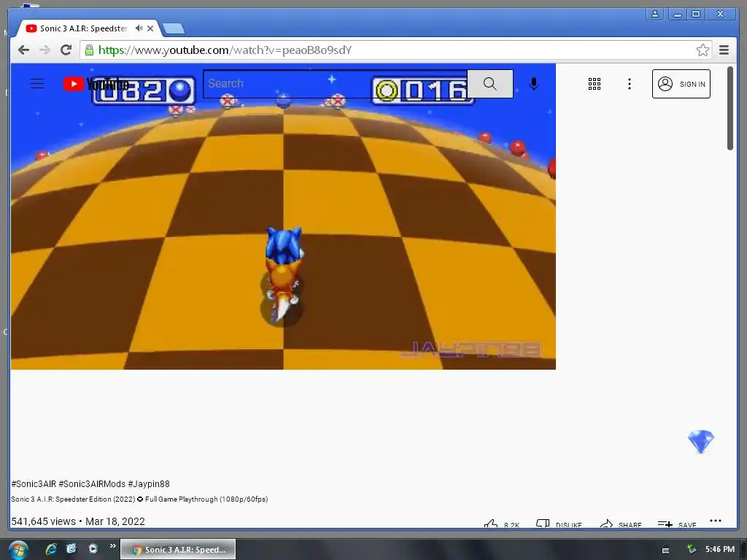View site info via green padlock icon
The image size is (747, 560).
coord(89,50)
